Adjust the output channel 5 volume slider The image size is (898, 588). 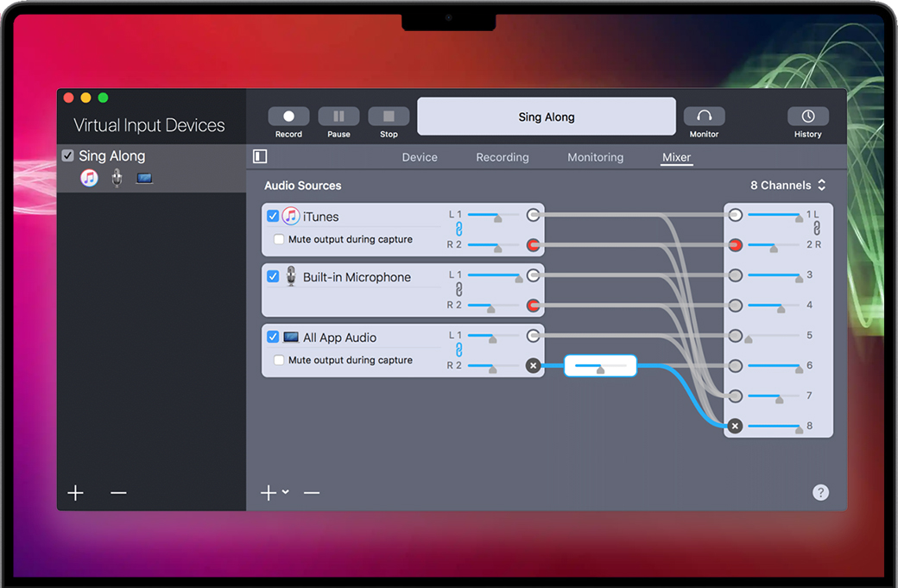coord(773,336)
